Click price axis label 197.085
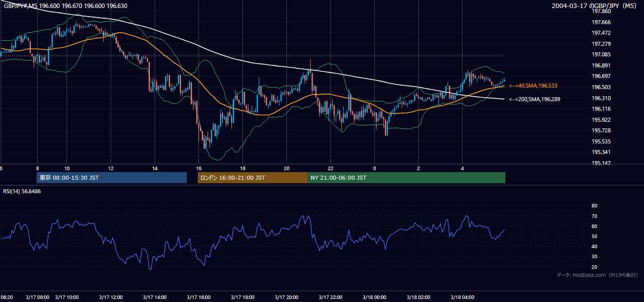This screenshot has height=302, width=644. pos(601,54)
